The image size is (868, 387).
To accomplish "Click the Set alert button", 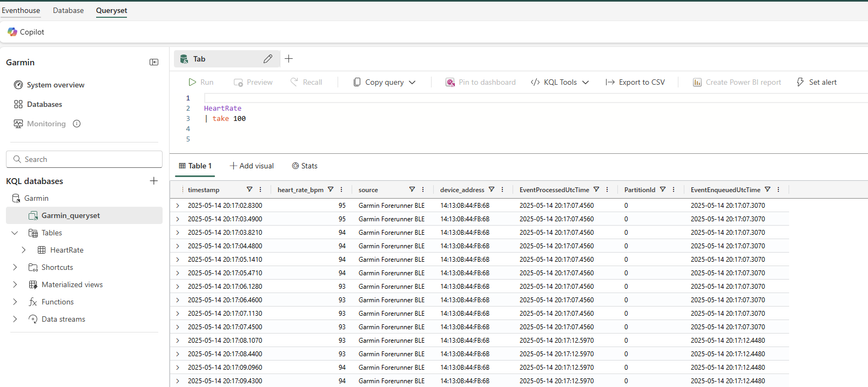I will click(x=816, y=82).
